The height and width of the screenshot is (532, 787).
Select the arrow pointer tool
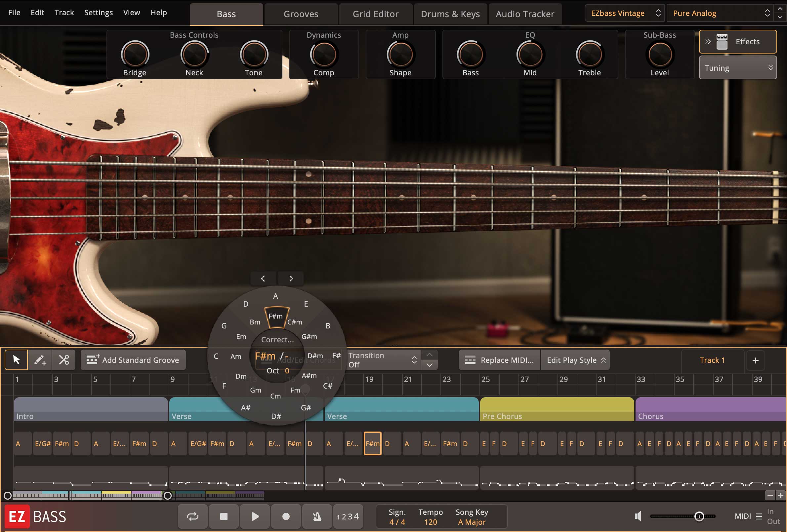click(x=16, y=360)
